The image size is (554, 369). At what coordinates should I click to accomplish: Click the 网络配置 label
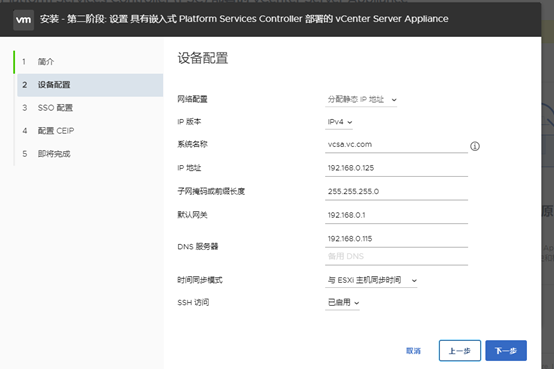[x=192, y=99]
